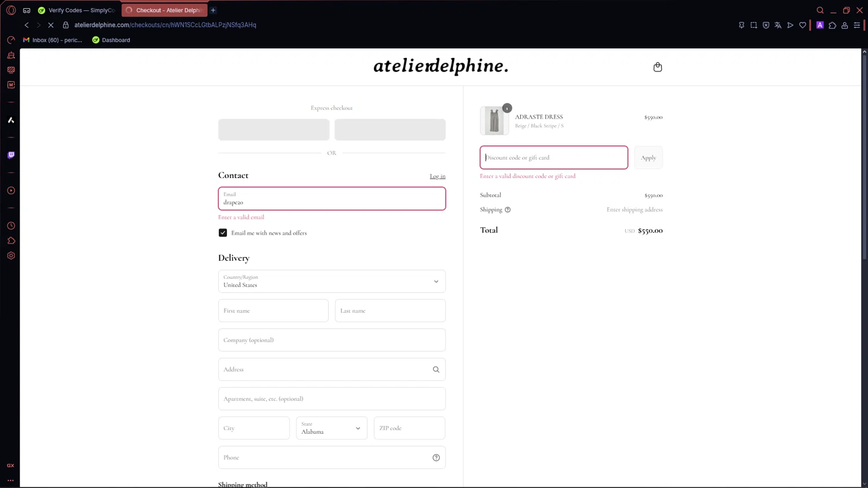This screenshot has height=488, width=868.
Task: Click the send arrow toolbar icon
Action: pyautogui.click(x=790, y=25)
